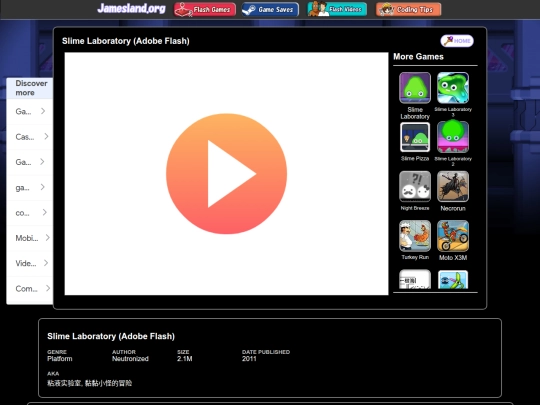Expand the 'Cas...' Discover more item
540x405 pixels.
pos(30,137)
